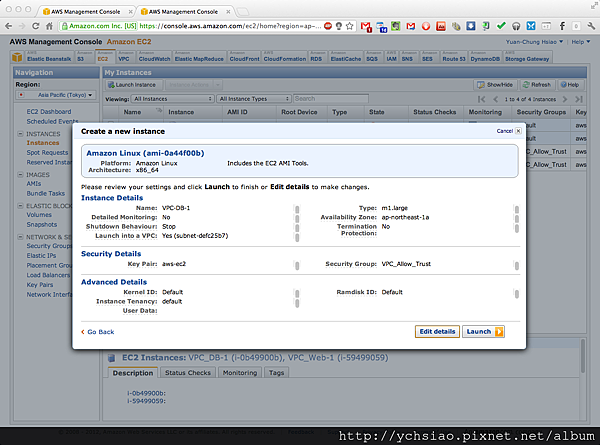Open the Status Checks details tab

[188, 373]
